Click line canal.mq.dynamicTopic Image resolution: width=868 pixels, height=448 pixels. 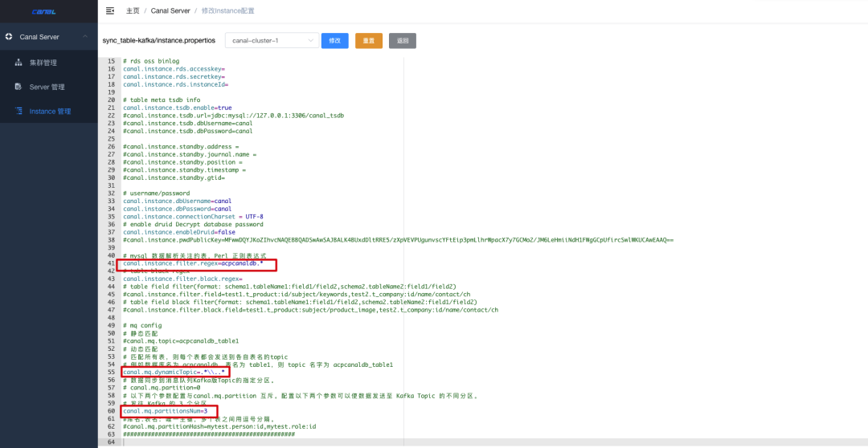tap(174, 373)
